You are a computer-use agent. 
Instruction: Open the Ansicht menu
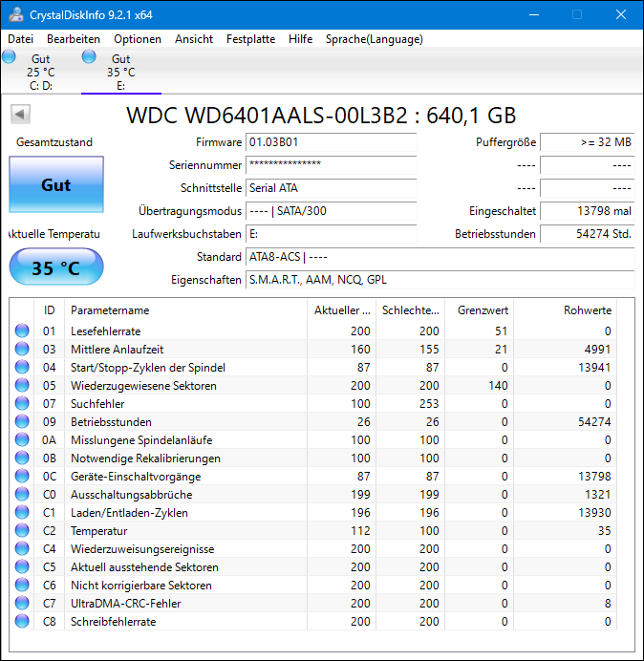[x=194, y=39]
